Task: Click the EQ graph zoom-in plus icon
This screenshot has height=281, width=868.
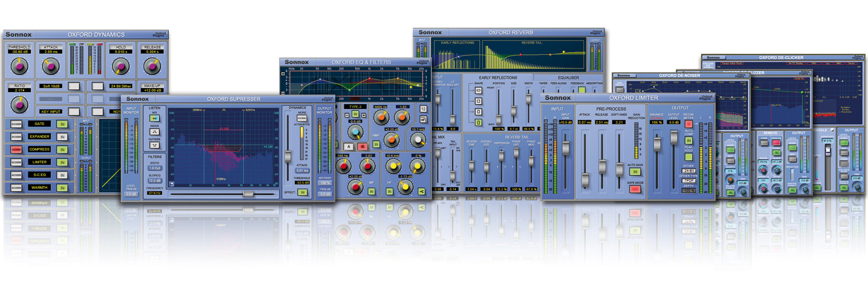Action: coord(283,74)
